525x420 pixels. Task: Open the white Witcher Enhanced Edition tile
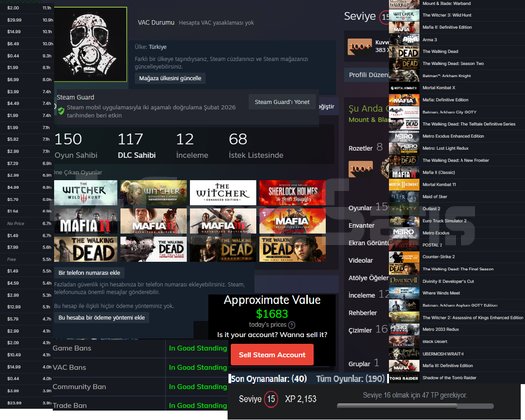(x=223, y=193)
